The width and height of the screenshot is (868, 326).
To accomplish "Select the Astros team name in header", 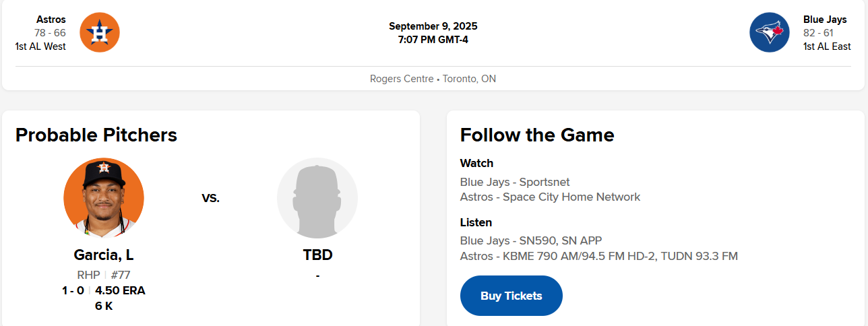I will tap(51, 20).
